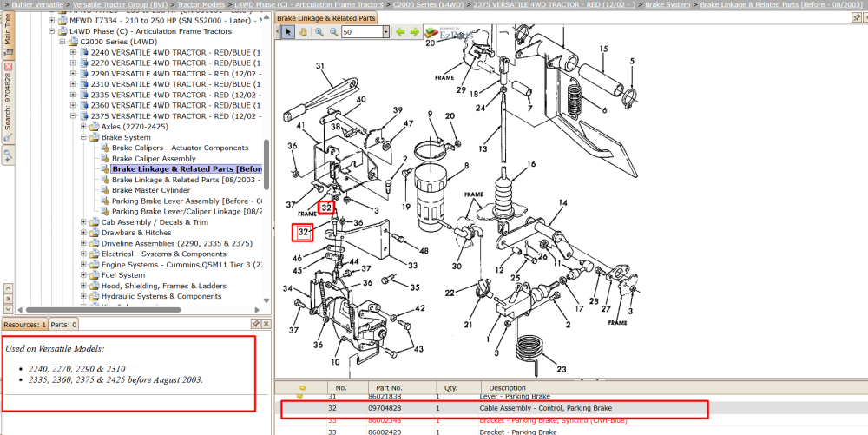The height and width of the screenshot is (435, 868).
Task: Pin the diagram panel at top right
Action: click(x=856, y=17)
